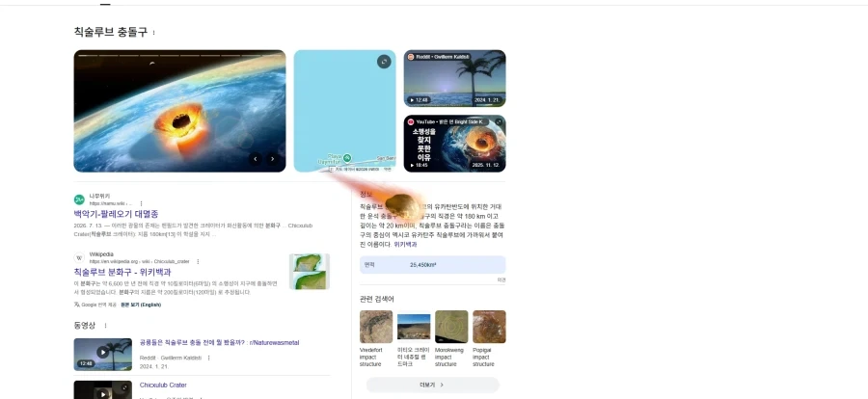This screenshot has height=399, width=868.
Task: Show the next image in the asteroid carousel
Action: [272, 159]
